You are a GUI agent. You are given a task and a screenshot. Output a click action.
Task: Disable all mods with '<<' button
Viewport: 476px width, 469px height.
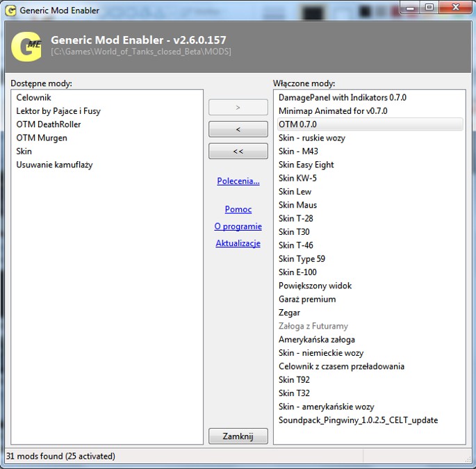click(238, 151)
